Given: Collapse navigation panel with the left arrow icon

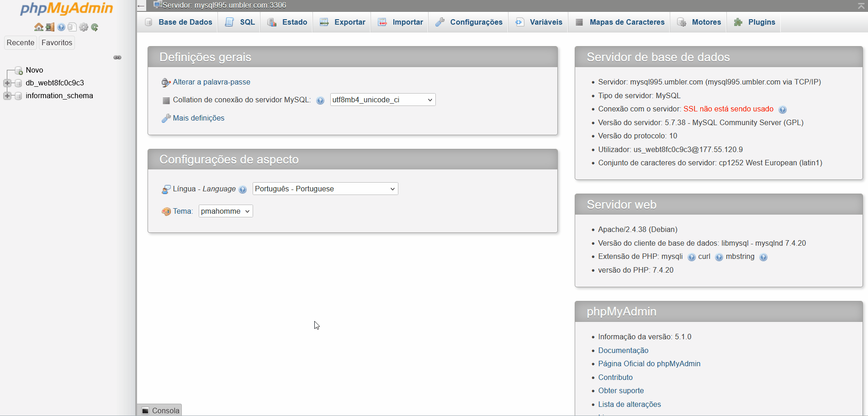Looking at the screenshot, I should click(x=141, y=6).
